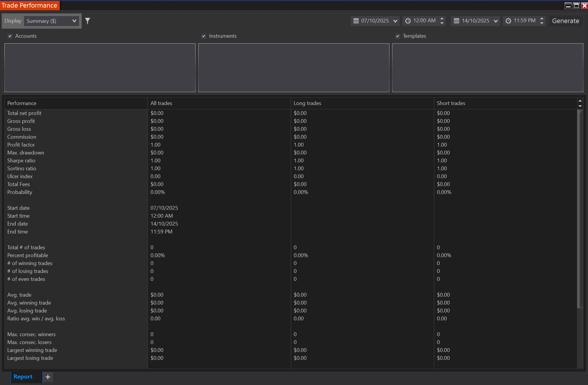The image size is (588, 385).
Task: Maximize the Trade Performance window
Action: click(576, 6)
